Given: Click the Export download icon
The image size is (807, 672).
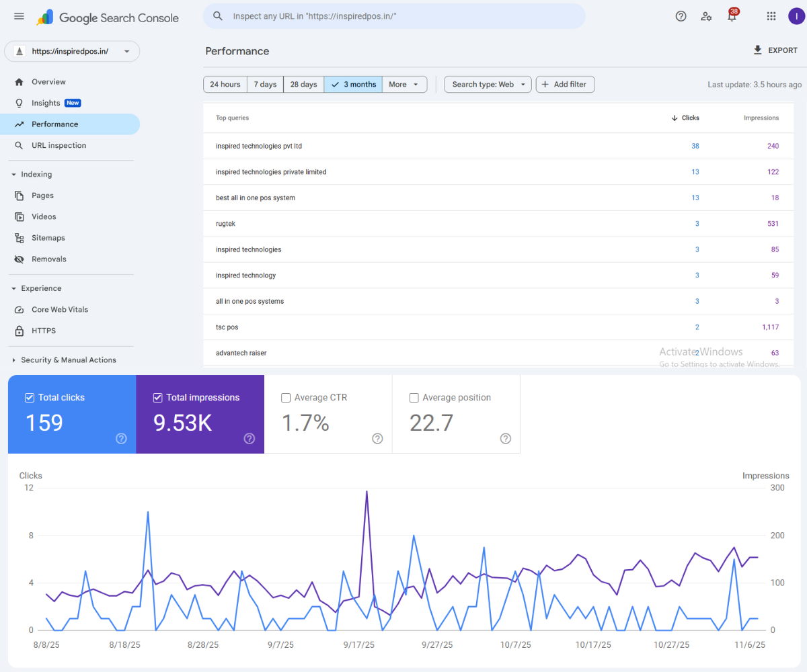Looking at the screenshot, I should 758,50.
